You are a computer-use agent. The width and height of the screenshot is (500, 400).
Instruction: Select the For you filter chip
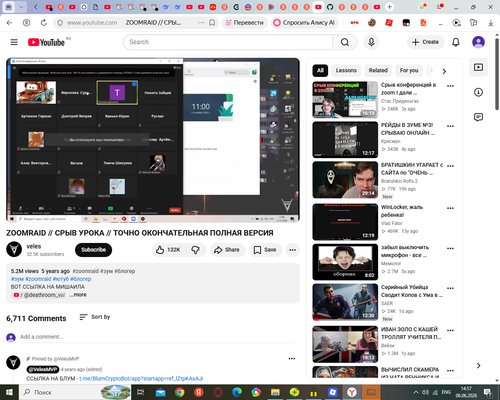click(409, 70)
